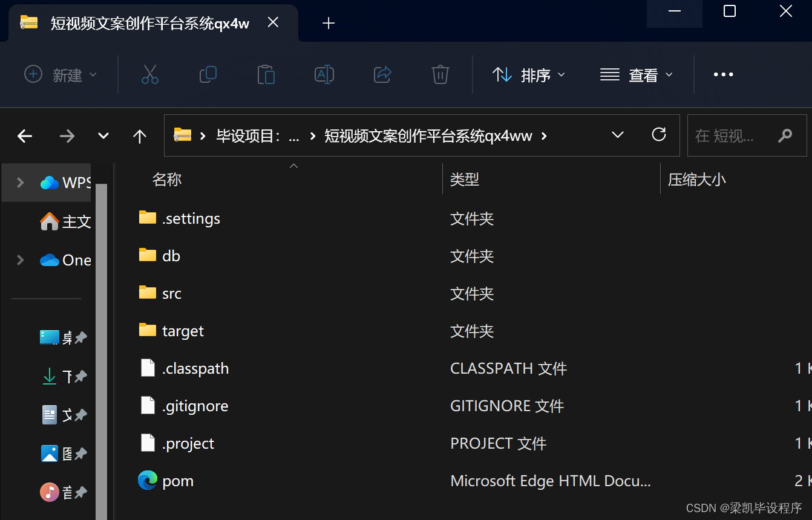
Task: Click the Paste clipboard icon
Action: pos(266,74)
